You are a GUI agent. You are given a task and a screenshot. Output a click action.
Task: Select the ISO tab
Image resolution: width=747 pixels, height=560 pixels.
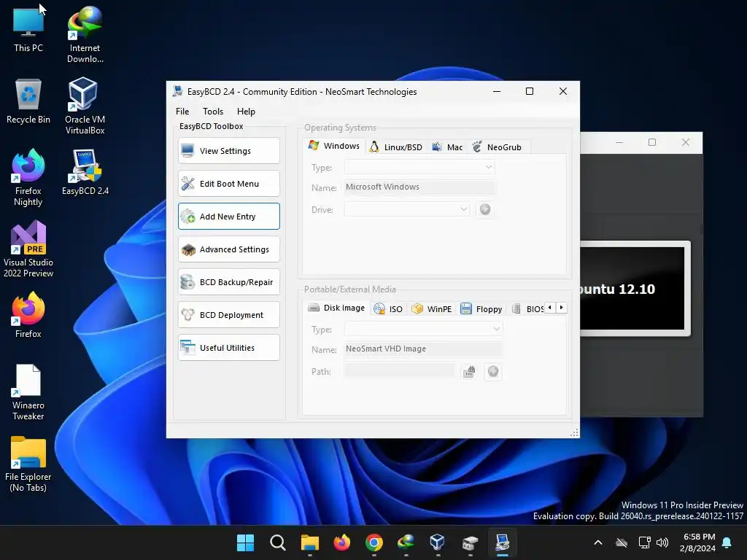coord(388,309)
